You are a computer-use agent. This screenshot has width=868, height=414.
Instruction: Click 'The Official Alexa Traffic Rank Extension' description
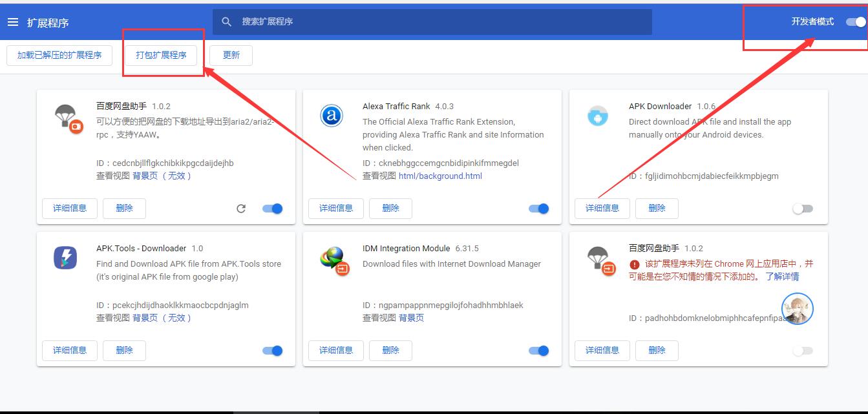pos(453,134)
